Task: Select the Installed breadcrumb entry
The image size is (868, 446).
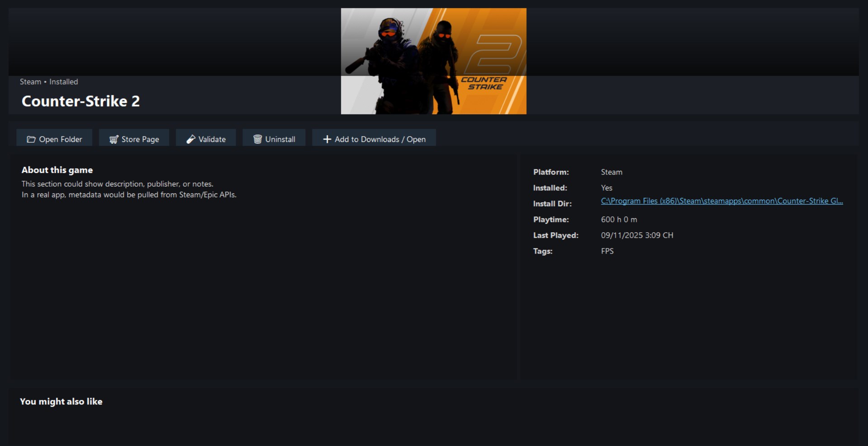Action: 63,82
